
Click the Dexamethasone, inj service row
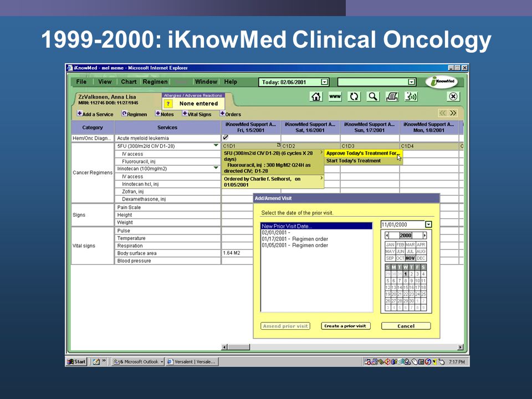point(167,199)
